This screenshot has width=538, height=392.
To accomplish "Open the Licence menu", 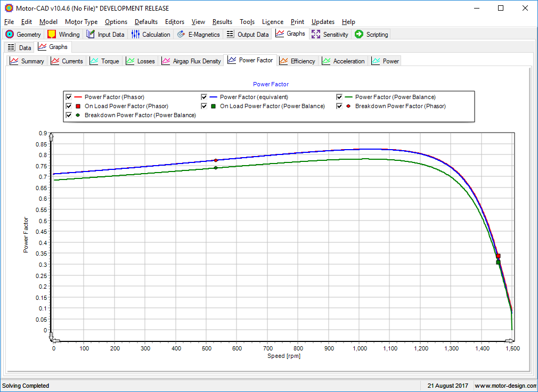I will tap(273, 22).
